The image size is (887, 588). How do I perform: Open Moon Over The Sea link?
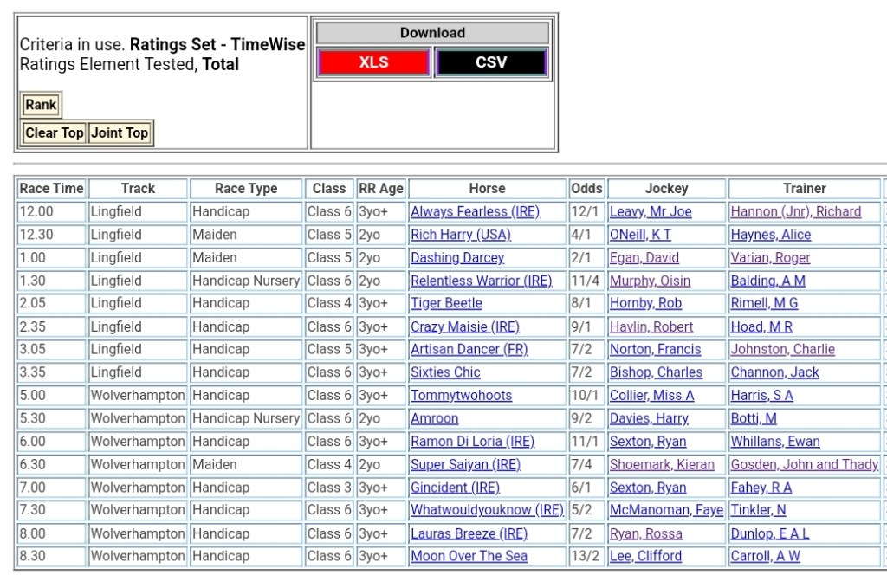coord(469,557)
